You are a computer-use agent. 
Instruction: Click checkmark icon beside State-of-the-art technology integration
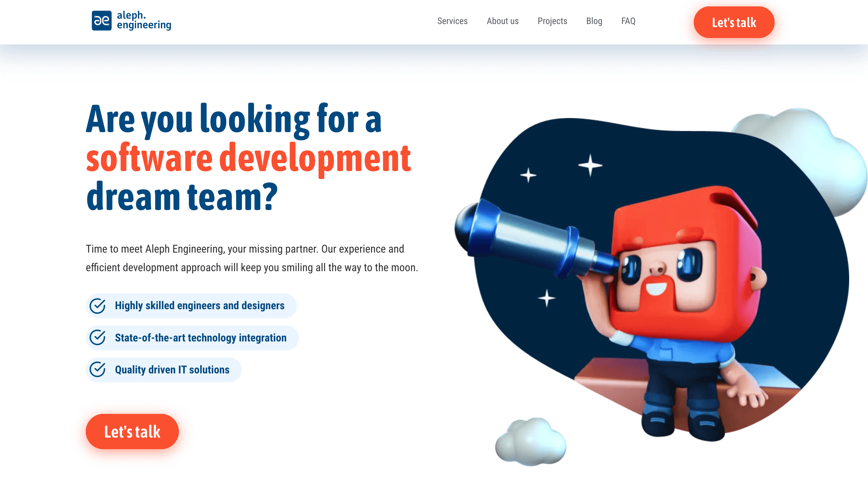click(x=97, y=337)
